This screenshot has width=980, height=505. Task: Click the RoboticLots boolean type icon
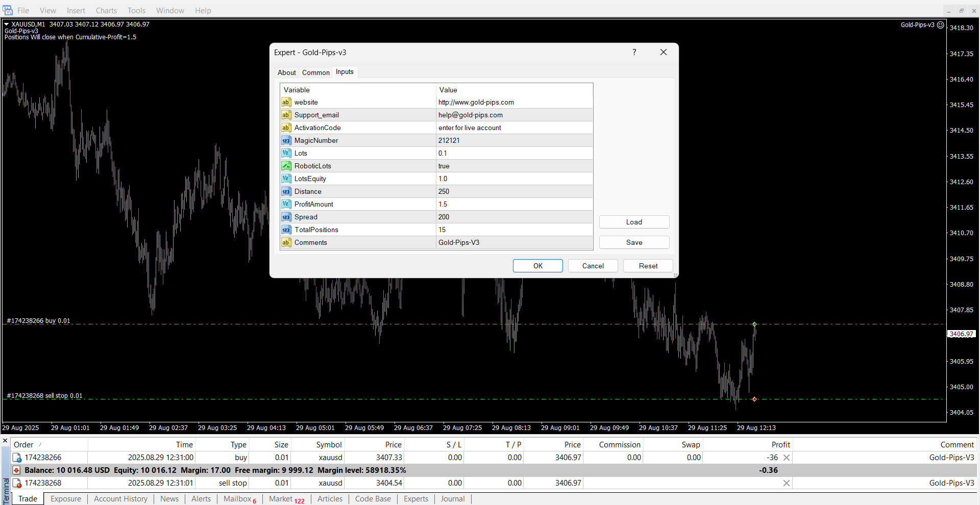pos(286,166)
